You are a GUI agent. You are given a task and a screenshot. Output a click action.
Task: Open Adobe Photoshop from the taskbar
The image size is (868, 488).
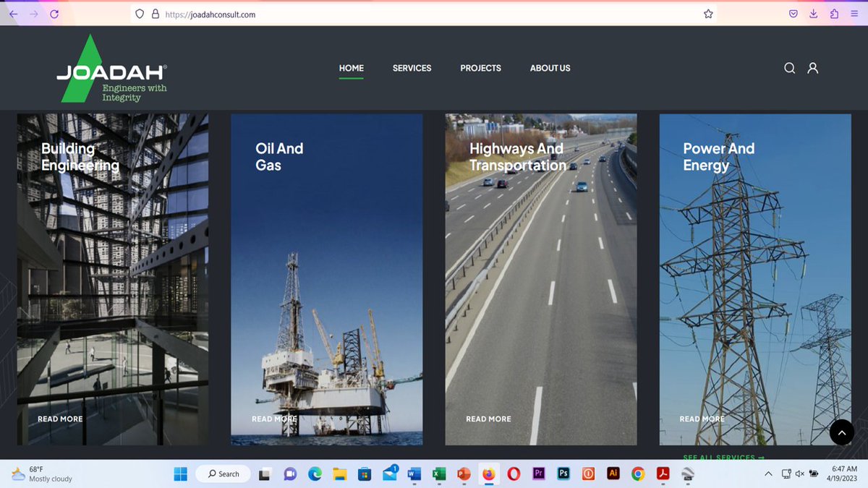coord(563,474)
